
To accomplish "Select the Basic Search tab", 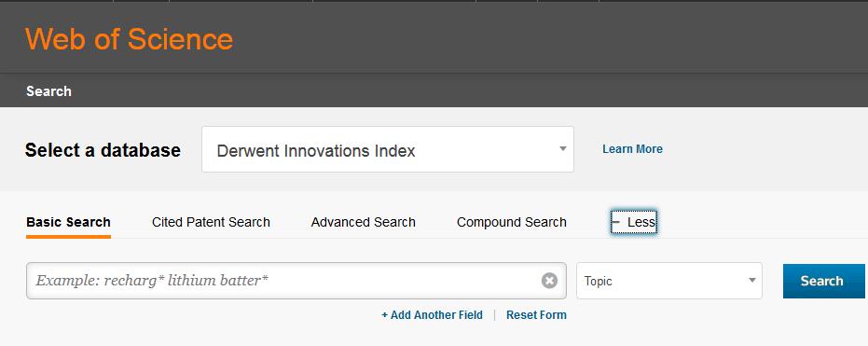I will pos(68,222).
